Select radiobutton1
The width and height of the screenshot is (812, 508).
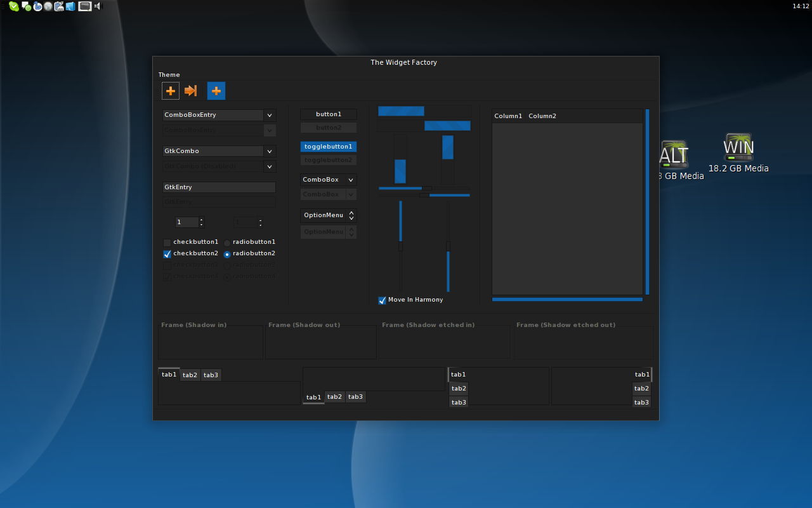click(227, 243)
